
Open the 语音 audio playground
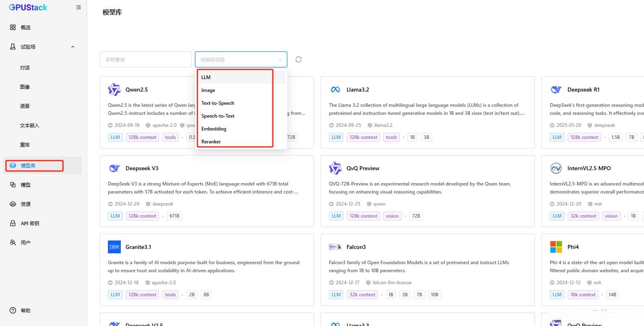tap(25, 106)
